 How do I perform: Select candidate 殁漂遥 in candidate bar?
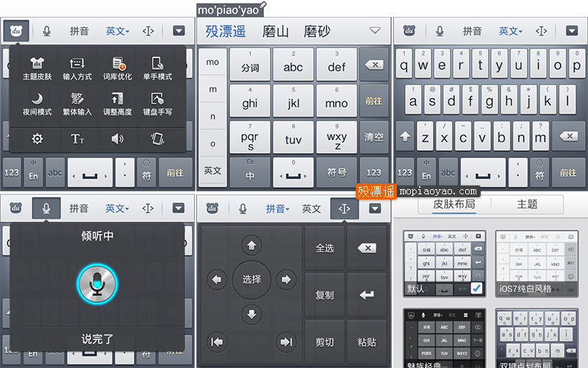(226, 32)
